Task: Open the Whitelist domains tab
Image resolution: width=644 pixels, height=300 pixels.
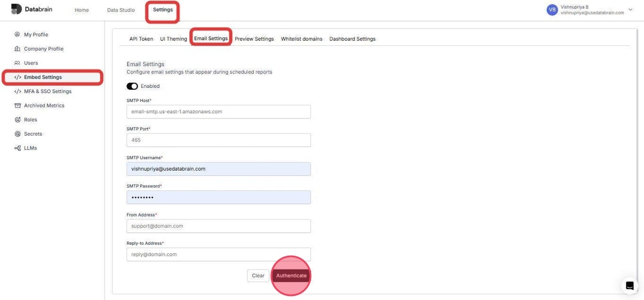Action: tap(301, 39)
